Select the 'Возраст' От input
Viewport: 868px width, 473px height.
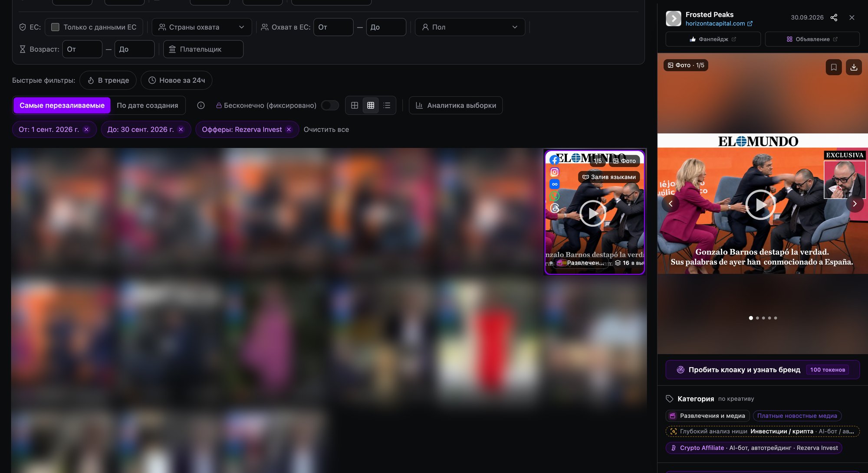[x=82, y=49]
